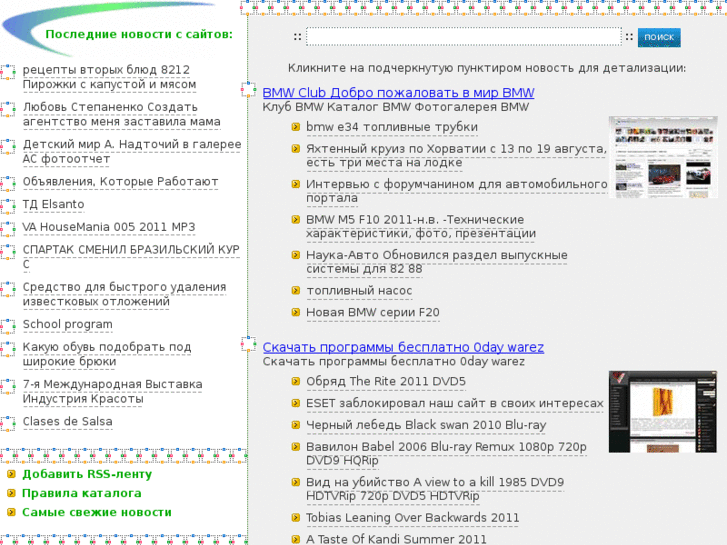
Task: Click bullet icon beside Добавить RSS-ленту
Action: click(11, 474)
